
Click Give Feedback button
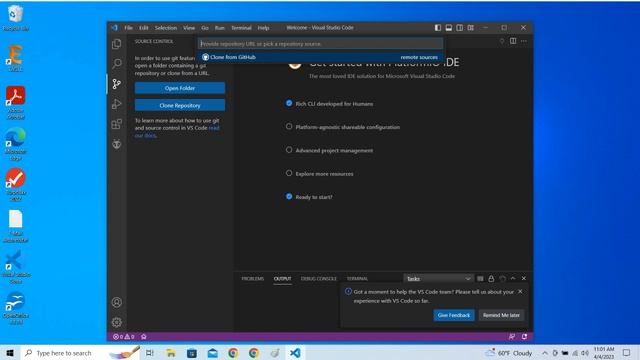[454, 315]
